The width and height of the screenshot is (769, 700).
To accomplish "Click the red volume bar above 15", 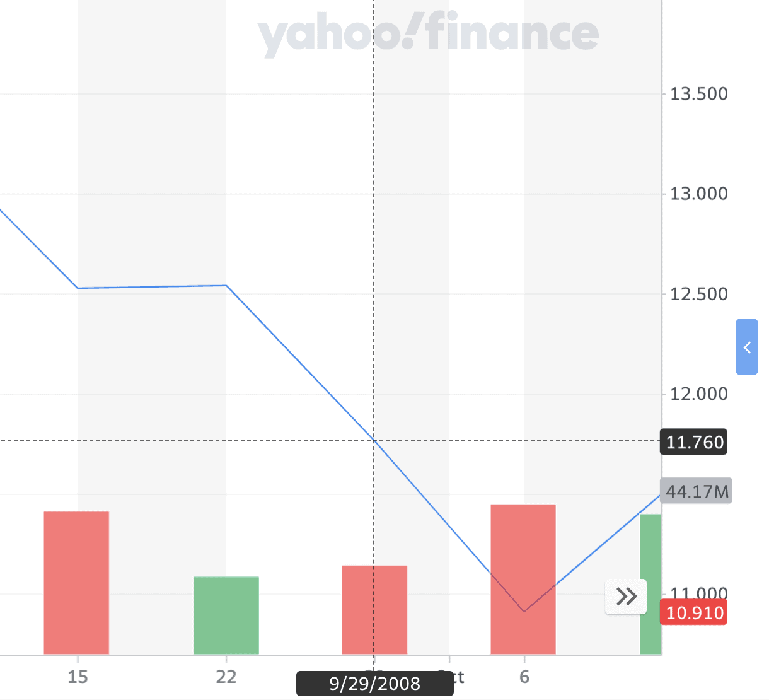I will [76, 583].
